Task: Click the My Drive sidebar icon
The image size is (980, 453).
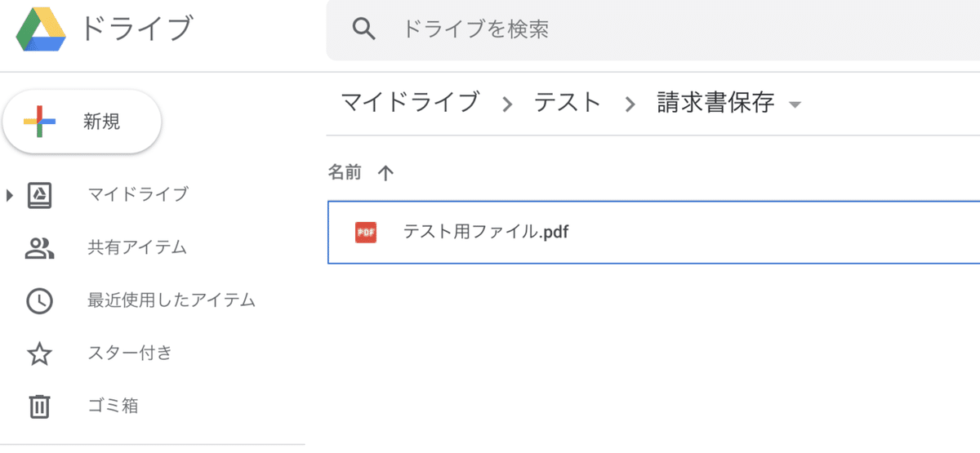Action: (x=39, y=195)
